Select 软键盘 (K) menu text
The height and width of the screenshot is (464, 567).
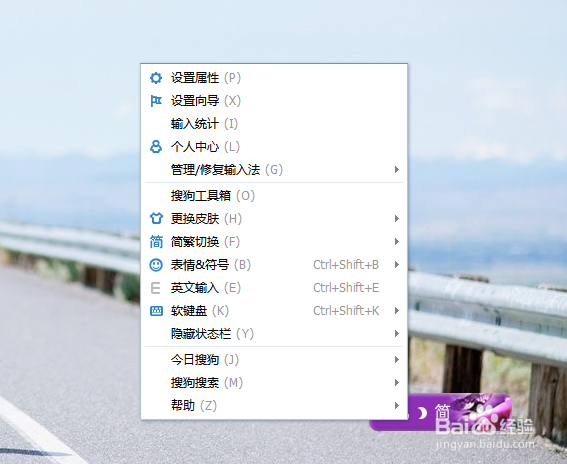[200, 311]
